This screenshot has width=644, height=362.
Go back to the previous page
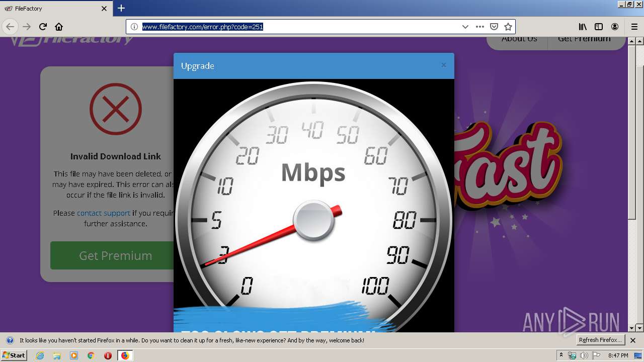[10, 27]
